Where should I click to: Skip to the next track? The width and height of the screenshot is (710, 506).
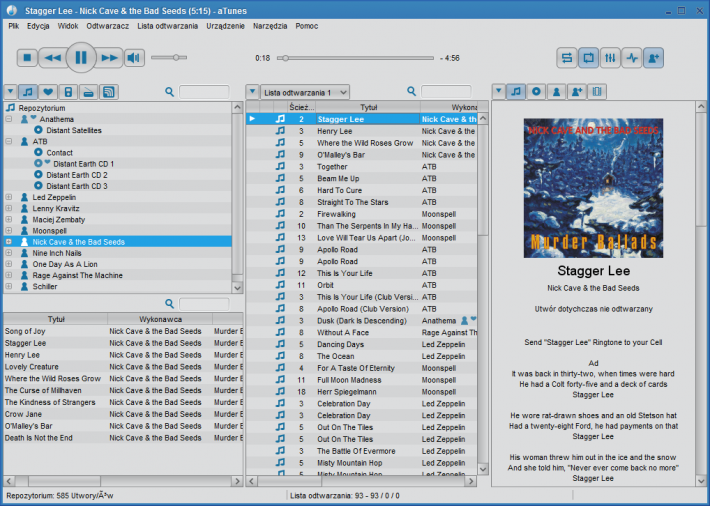pyautogui.click(x=109, y=58)
